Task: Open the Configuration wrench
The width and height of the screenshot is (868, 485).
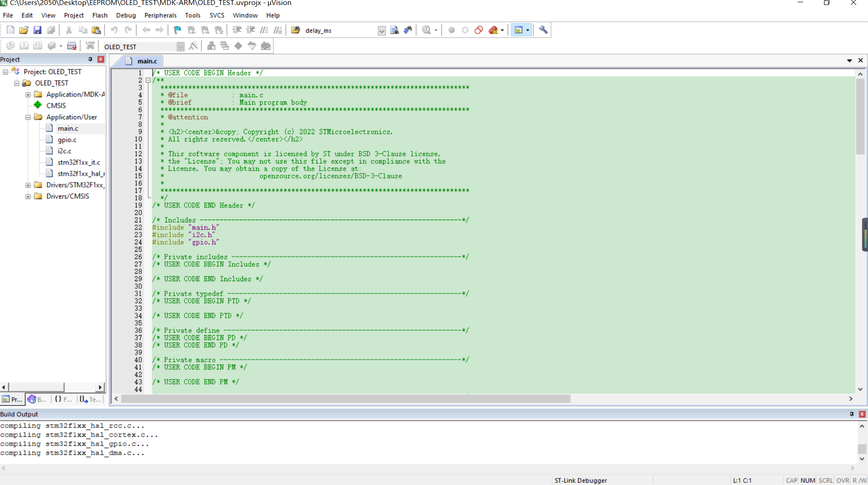Action: click(543, 30)
